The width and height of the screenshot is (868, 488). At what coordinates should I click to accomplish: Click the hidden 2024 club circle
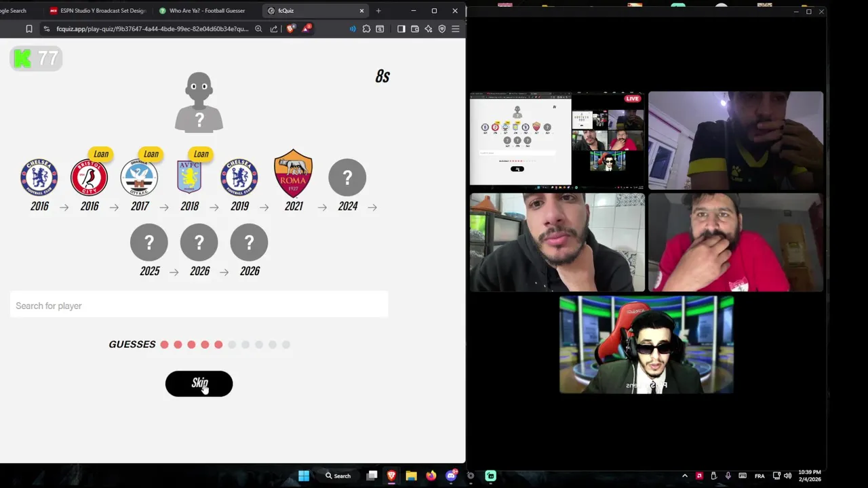pos(347,178)
